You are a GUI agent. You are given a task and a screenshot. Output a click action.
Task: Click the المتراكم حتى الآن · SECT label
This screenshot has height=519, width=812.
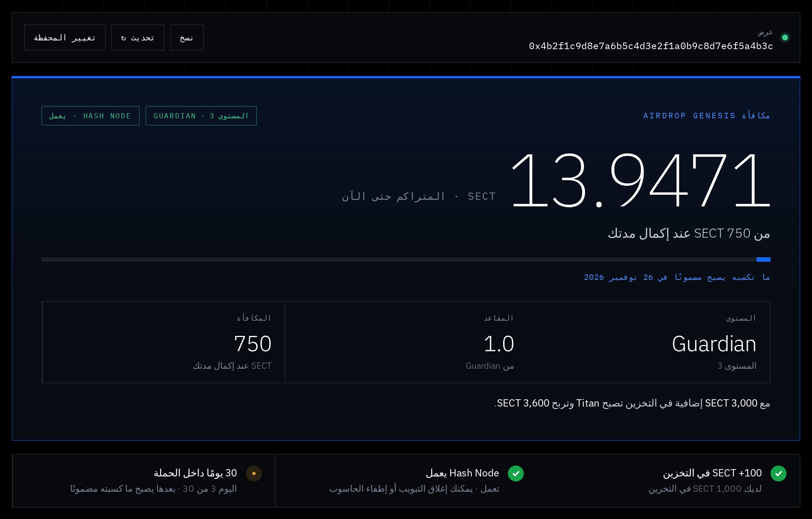point(419,197)
